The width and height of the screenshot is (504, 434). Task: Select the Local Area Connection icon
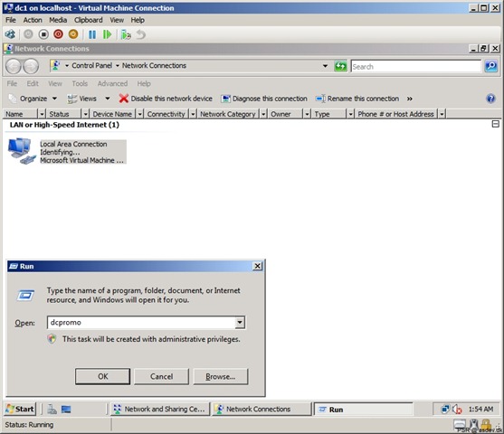pyautogui.click(x=21, y=151)
